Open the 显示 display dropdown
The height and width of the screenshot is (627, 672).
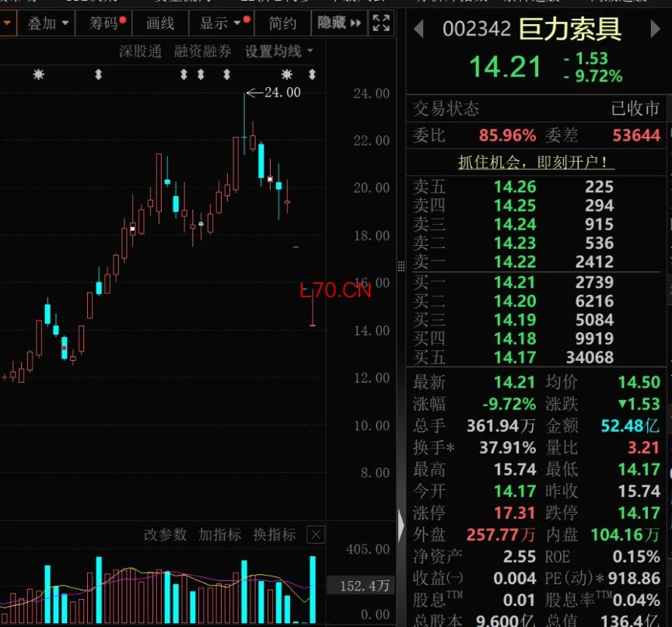221,23
